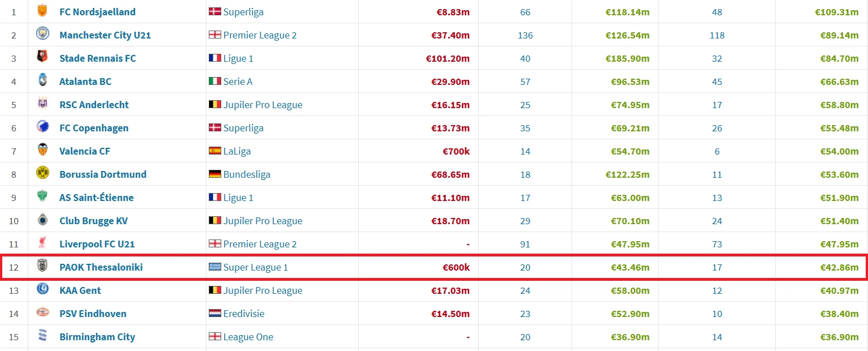Click the Greek flag beside Super League 1
Image resolution: width=868 pixels, height=351 pixels.
pyautogui.click(x=215, y=267)
